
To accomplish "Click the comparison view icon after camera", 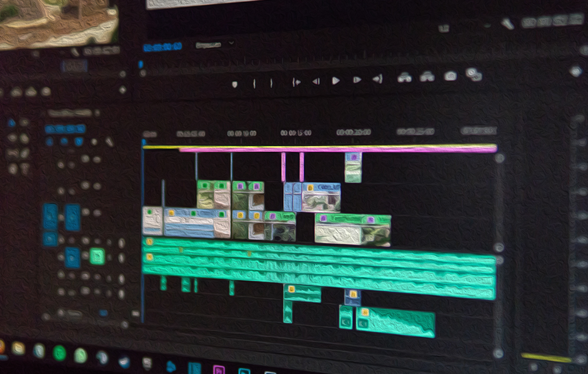I will [474, 75].
